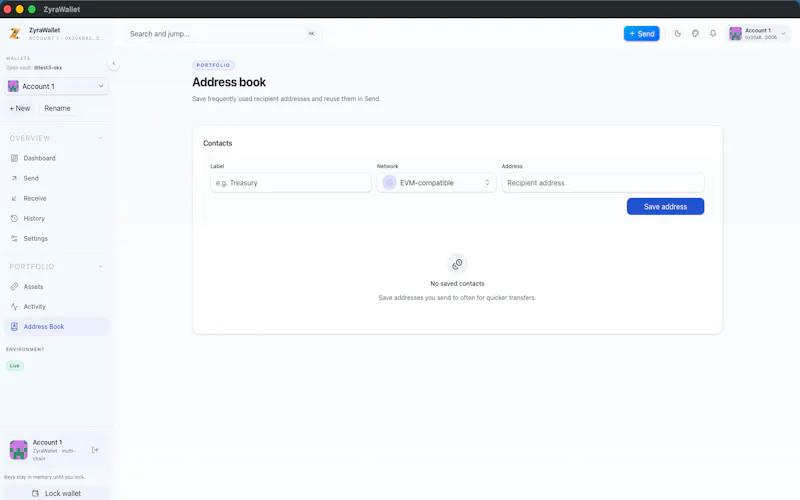Go to Send in sidebar
The width and height of the screenshot is (800, 500).
57,178
